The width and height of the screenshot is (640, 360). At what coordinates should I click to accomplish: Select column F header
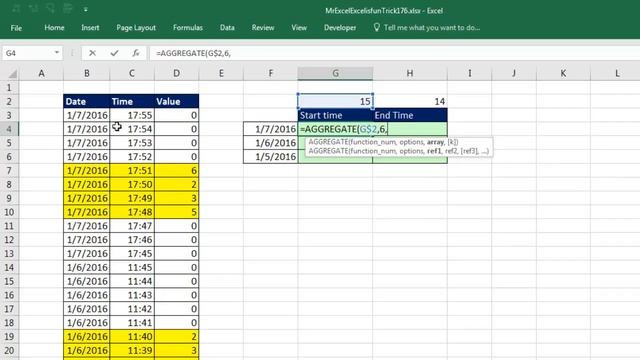[x=271, y=73]
